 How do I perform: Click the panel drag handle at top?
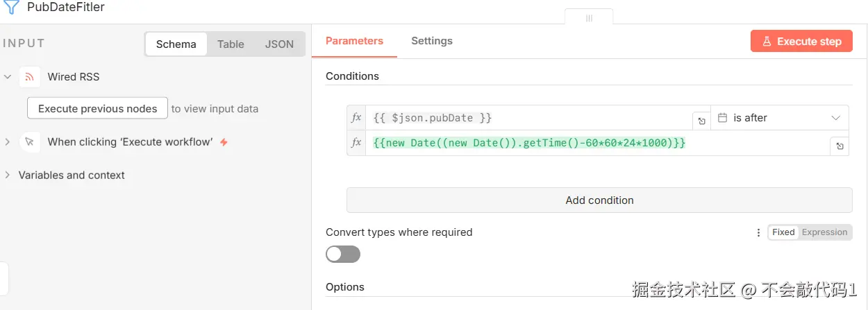pos(589,18)
